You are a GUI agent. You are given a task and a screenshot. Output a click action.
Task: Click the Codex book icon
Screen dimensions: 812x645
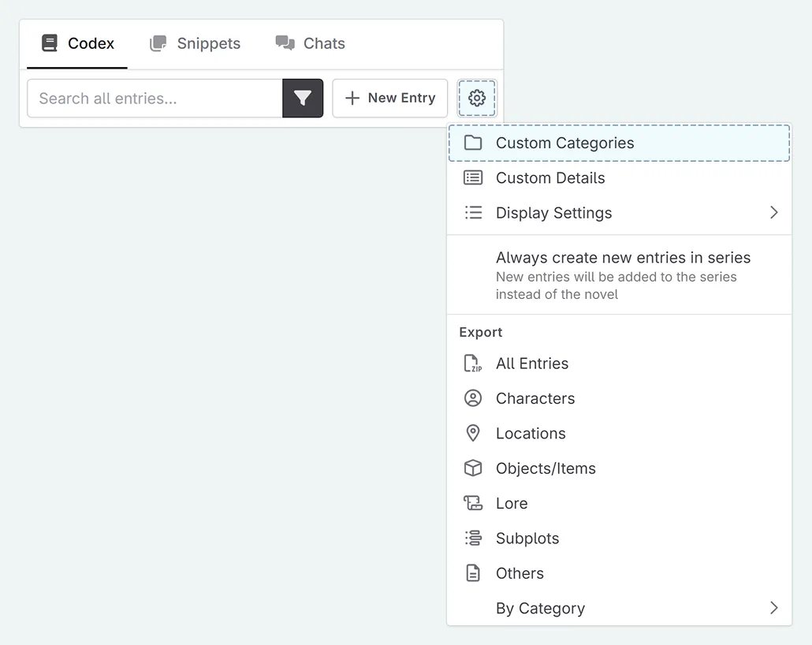pyautogui.click(x=50, y=43)
